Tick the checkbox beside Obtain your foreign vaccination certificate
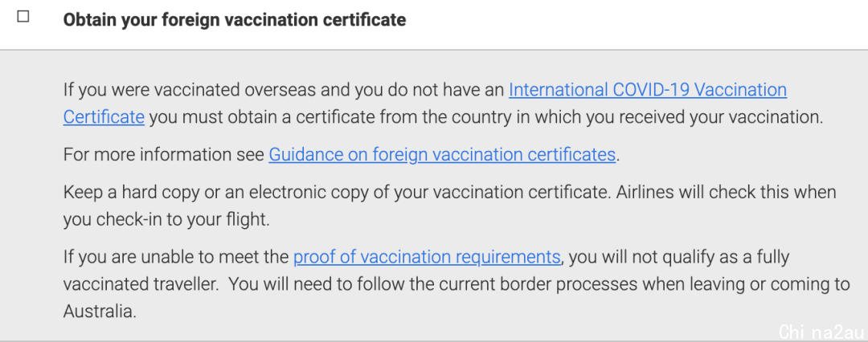The image size is (868, 342). (23, 17)
